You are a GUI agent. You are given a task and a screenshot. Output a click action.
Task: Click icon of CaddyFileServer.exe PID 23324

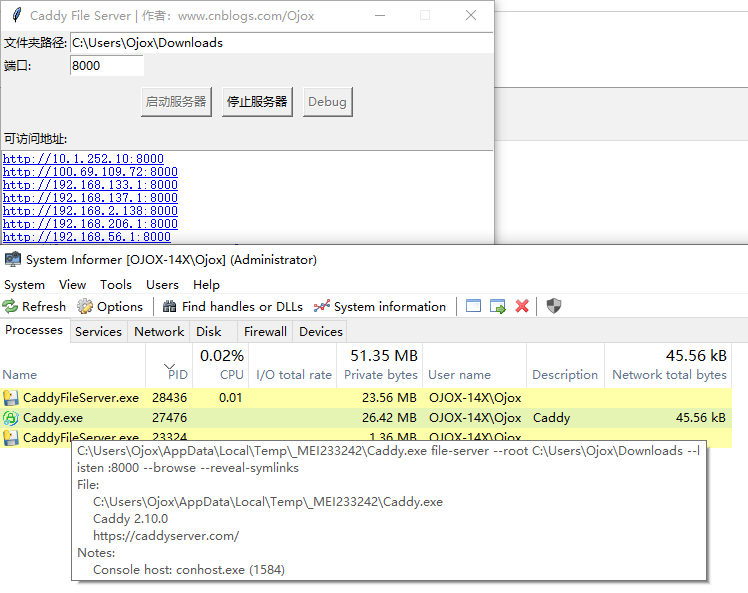(10, 437)
